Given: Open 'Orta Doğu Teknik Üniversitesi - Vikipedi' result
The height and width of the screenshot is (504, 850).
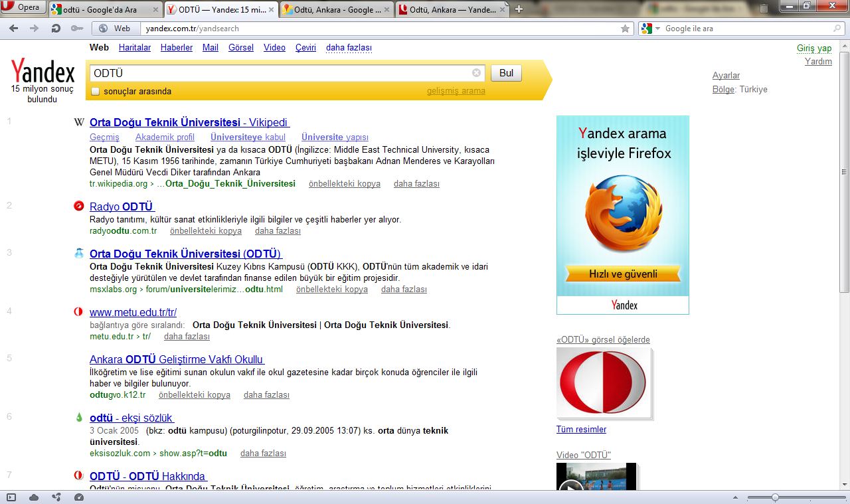Looking at the screenshot, I should pos(189,123).
